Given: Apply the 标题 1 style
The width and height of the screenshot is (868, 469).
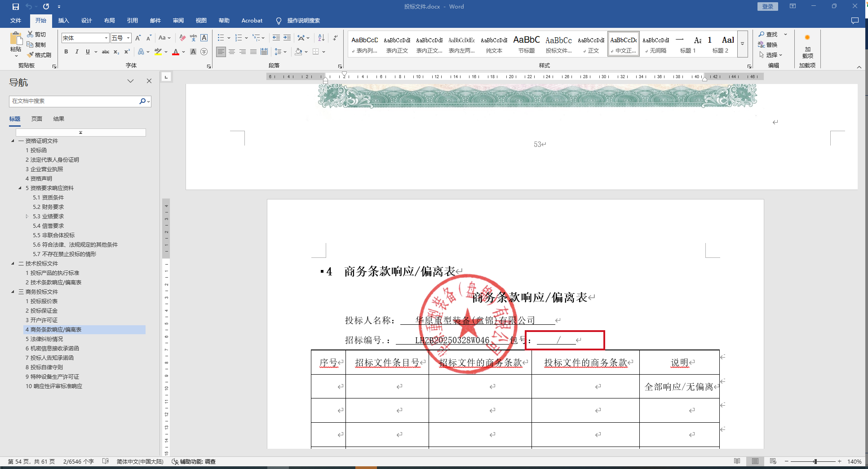Looking at the screenshot, I should [688, 44].
